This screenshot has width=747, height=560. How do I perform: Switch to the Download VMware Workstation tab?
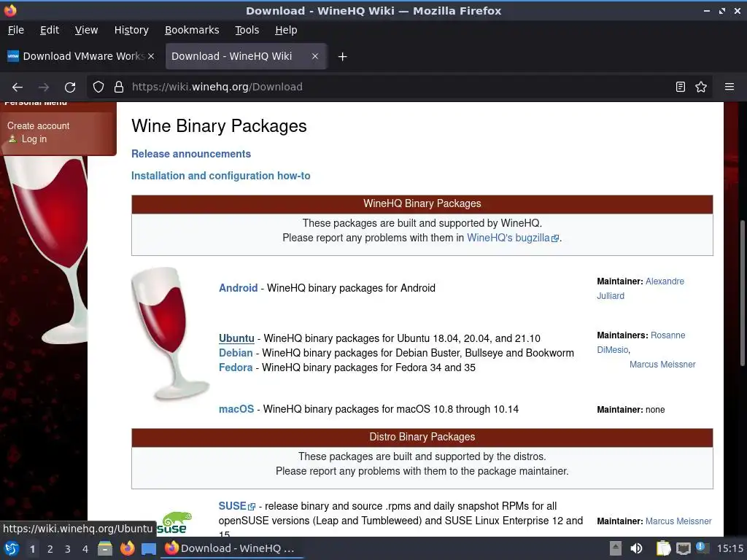(x=82, y=56)
